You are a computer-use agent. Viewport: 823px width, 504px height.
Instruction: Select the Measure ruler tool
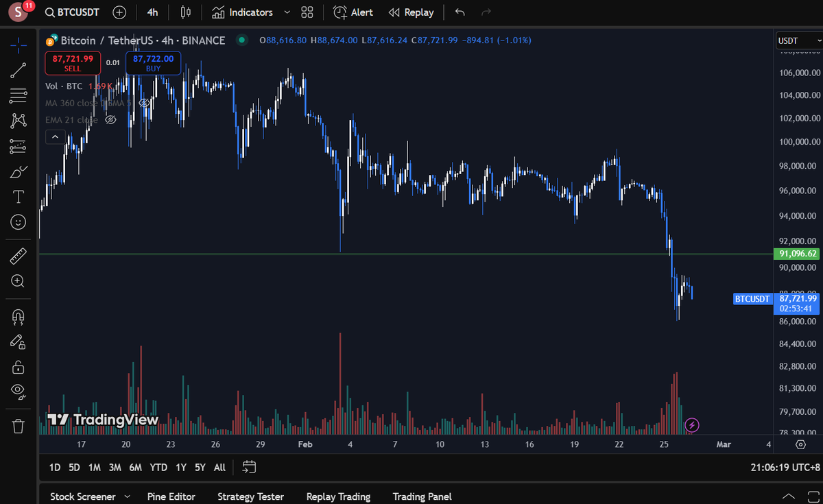[x=18, y=255]
